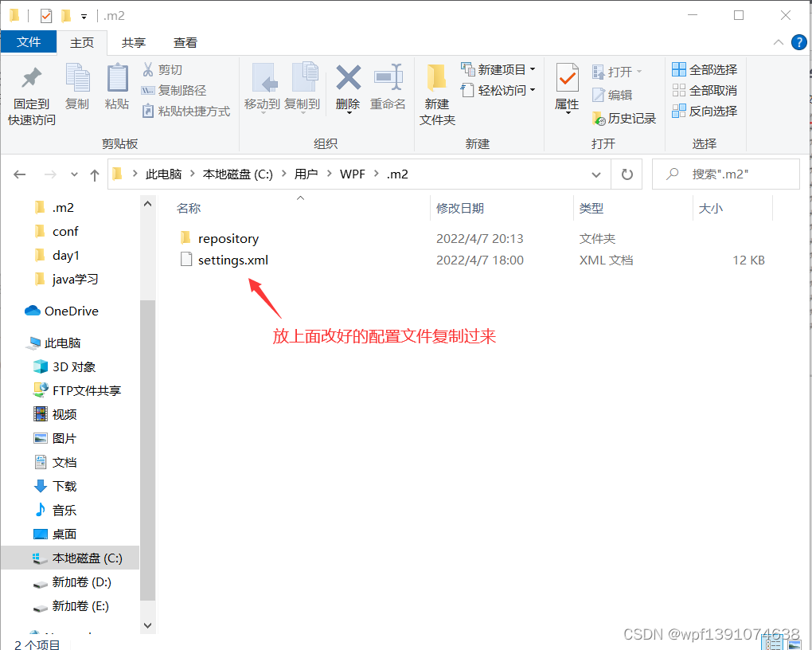812x650 pixels.
Task: Click inside the search box labeled 搜索".m2"
Action: pyautogui.click(x=726, y=174)
